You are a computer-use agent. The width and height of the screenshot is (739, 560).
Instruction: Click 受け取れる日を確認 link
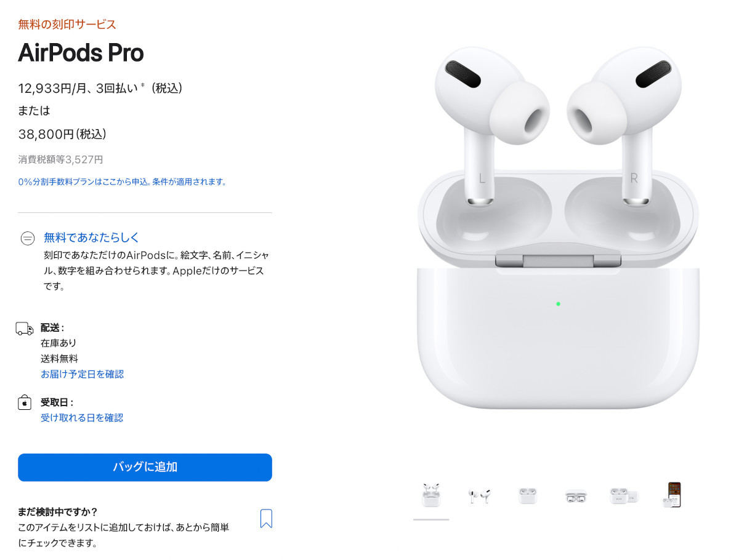click(x=82, y=418)
